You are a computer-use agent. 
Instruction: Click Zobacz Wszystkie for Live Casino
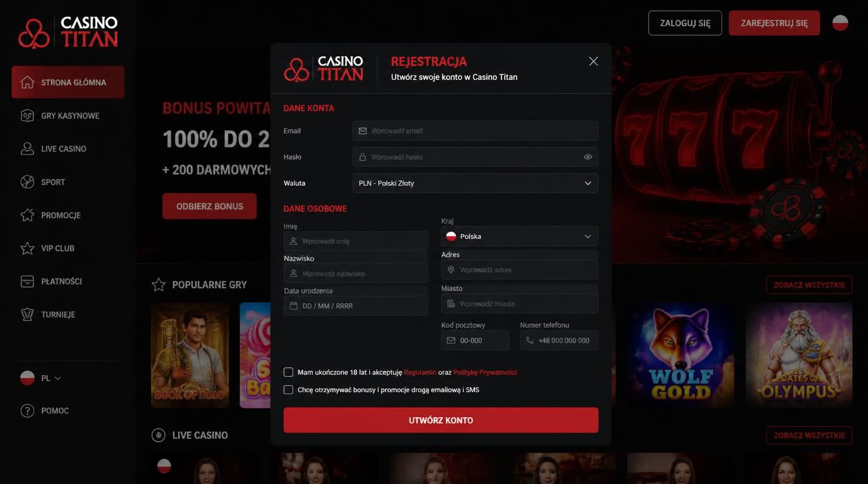point(809,435)
